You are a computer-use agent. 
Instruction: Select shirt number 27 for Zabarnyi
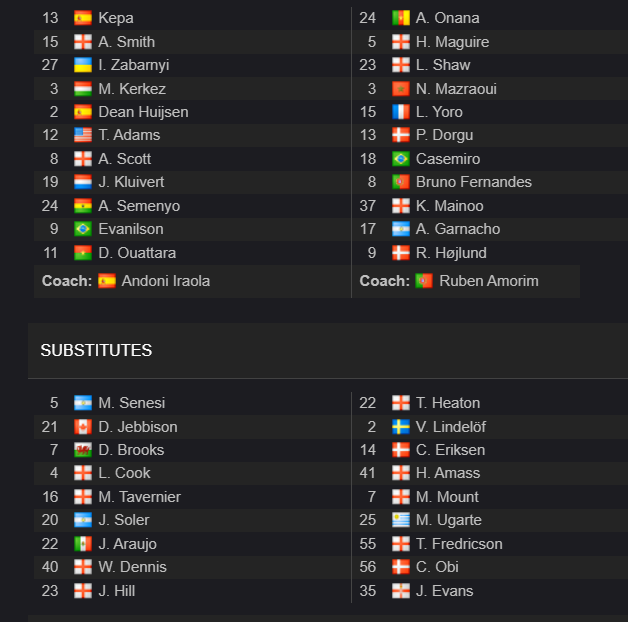tap(50, 65)
